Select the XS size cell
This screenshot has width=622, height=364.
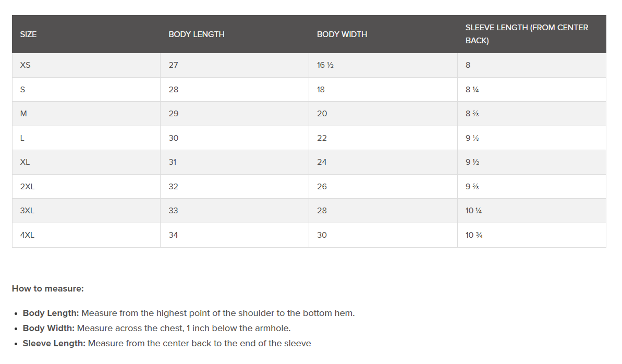coord(26,65)
